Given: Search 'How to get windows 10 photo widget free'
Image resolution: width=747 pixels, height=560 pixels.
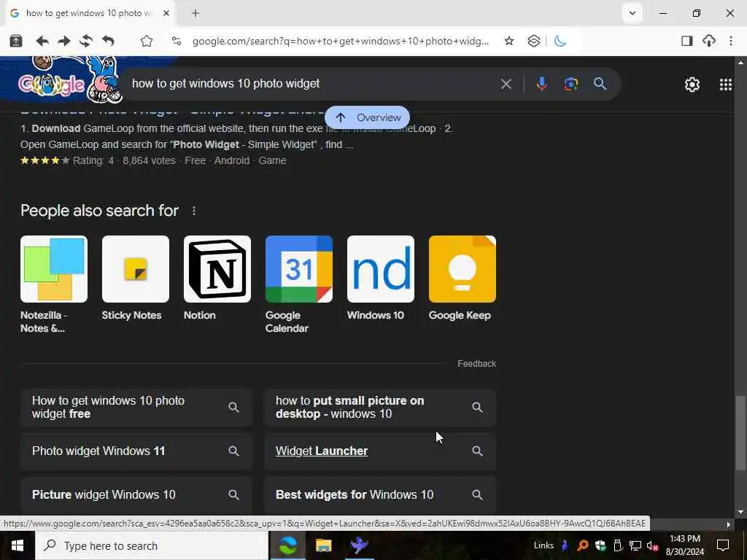Looking at the screenshot, I should point(136,407).
